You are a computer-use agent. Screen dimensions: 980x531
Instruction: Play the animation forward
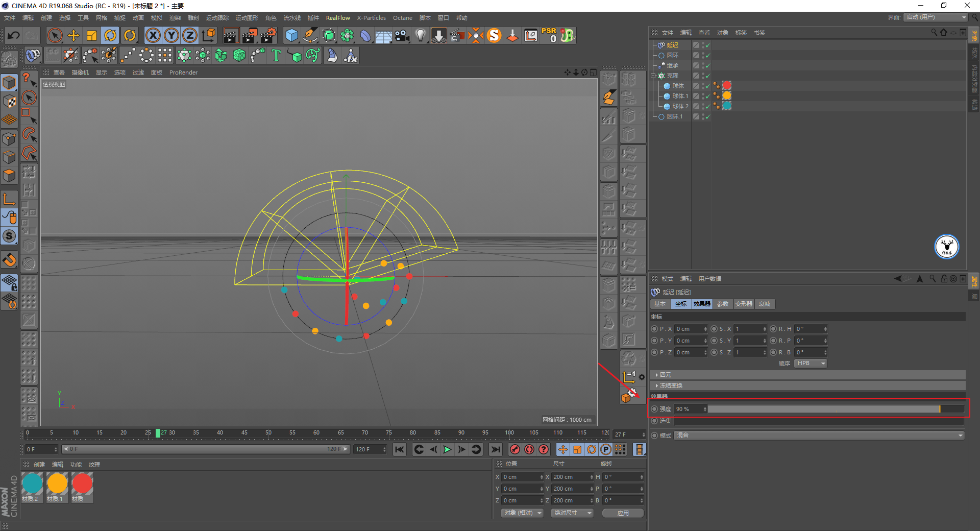coord(447,449)
